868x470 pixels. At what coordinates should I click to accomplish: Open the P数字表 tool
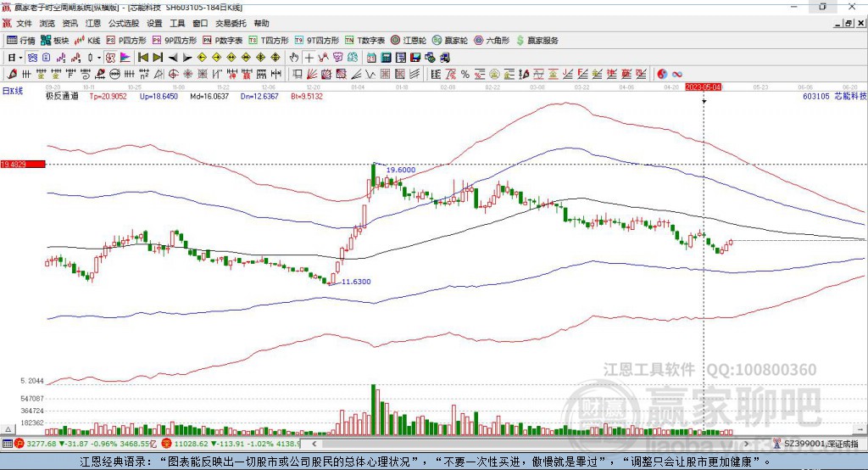pos(223,41)
